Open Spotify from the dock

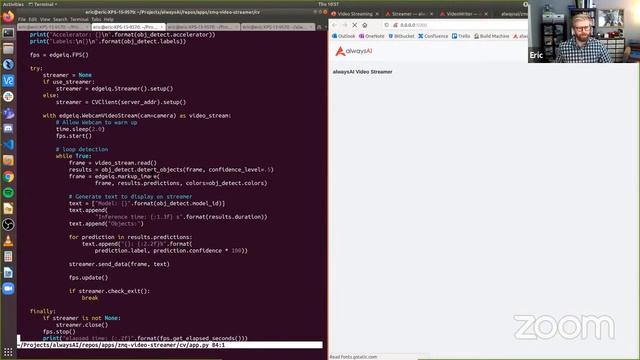tap(8, 193)
